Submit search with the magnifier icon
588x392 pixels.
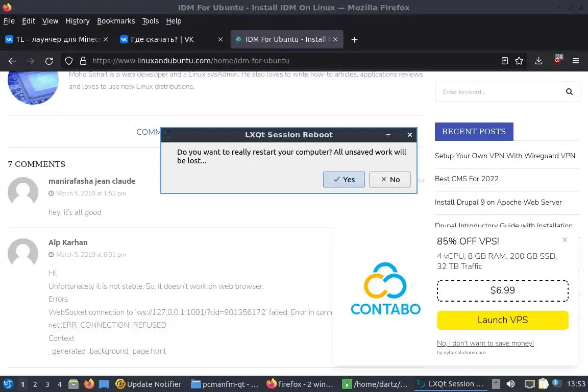[x=569, y=92]
